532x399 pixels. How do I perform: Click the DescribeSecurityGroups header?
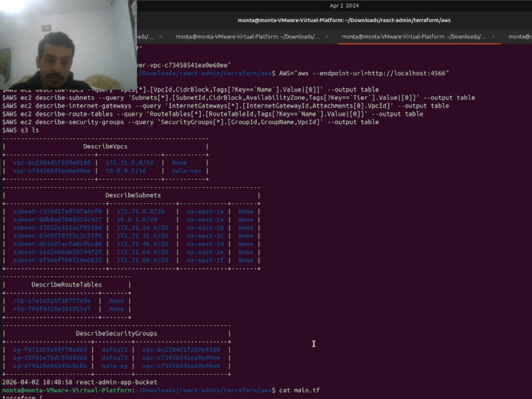pos(117,334)
